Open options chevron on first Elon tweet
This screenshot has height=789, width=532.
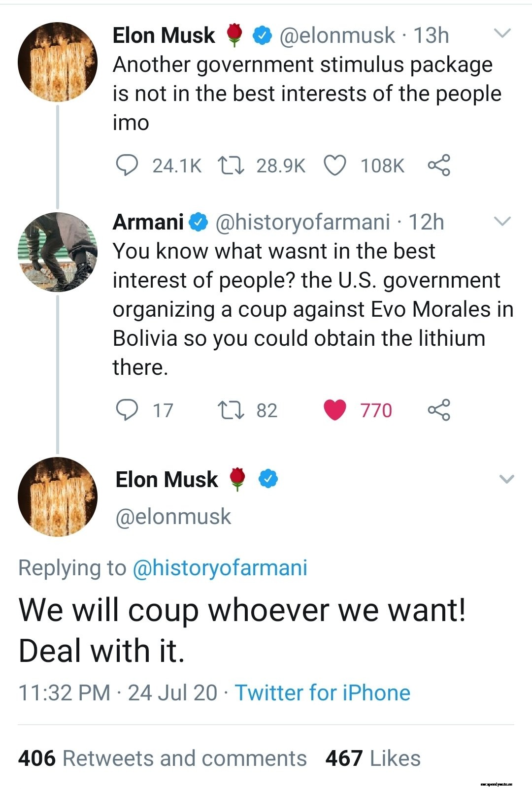tap(502, 33)
